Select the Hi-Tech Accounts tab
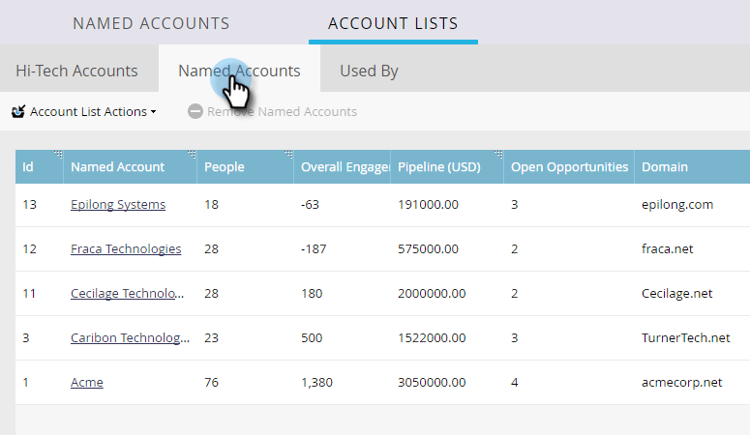The image size is (750, 435). tap(77, 71)
